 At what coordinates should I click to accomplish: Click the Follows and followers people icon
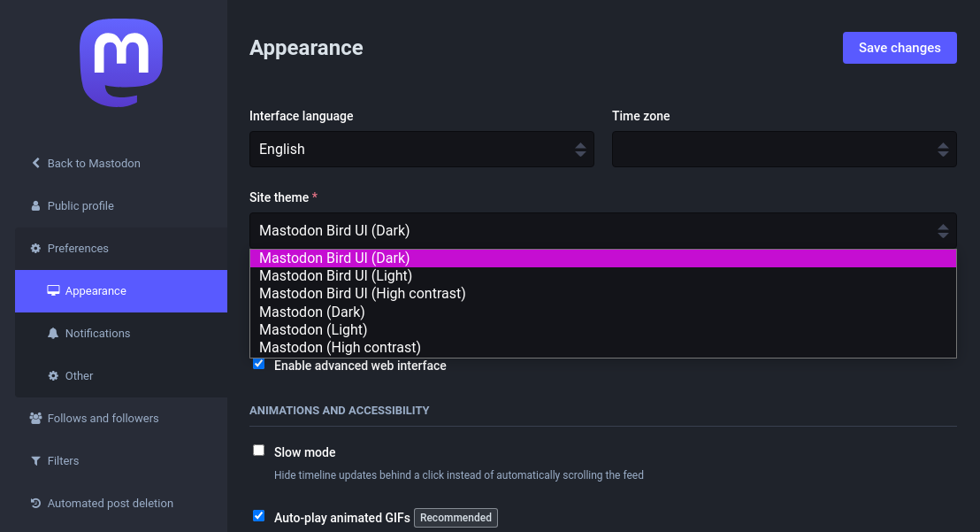click(x=36, y=418)
